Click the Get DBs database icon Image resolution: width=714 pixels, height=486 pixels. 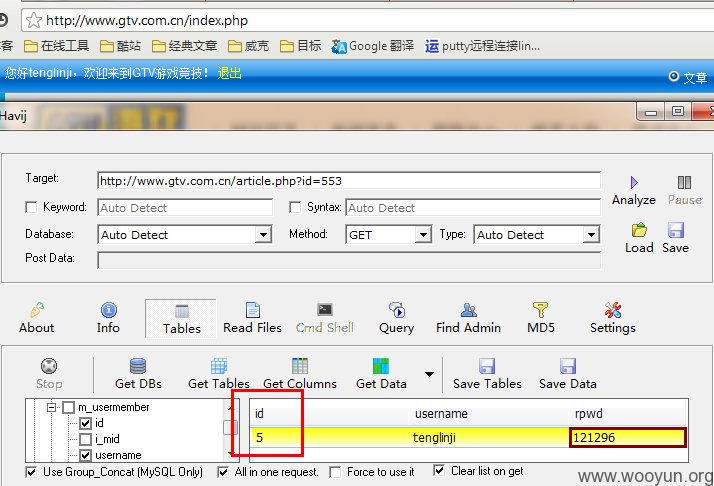[x=138, y=366]
